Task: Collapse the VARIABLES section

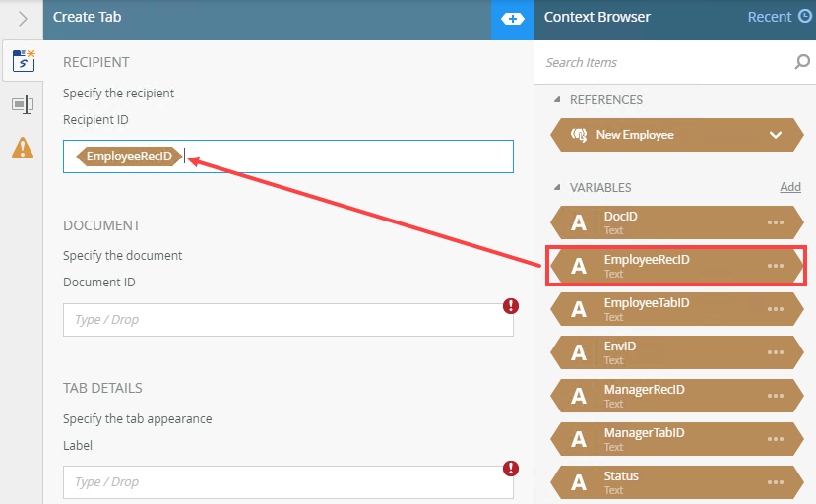Action: click(x=557, y=187)
